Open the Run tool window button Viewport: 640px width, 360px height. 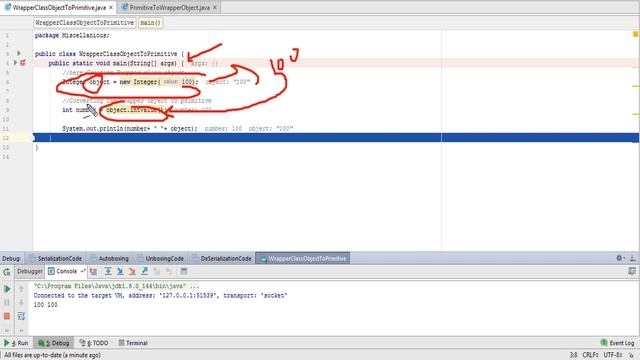(x=16, y=343)
